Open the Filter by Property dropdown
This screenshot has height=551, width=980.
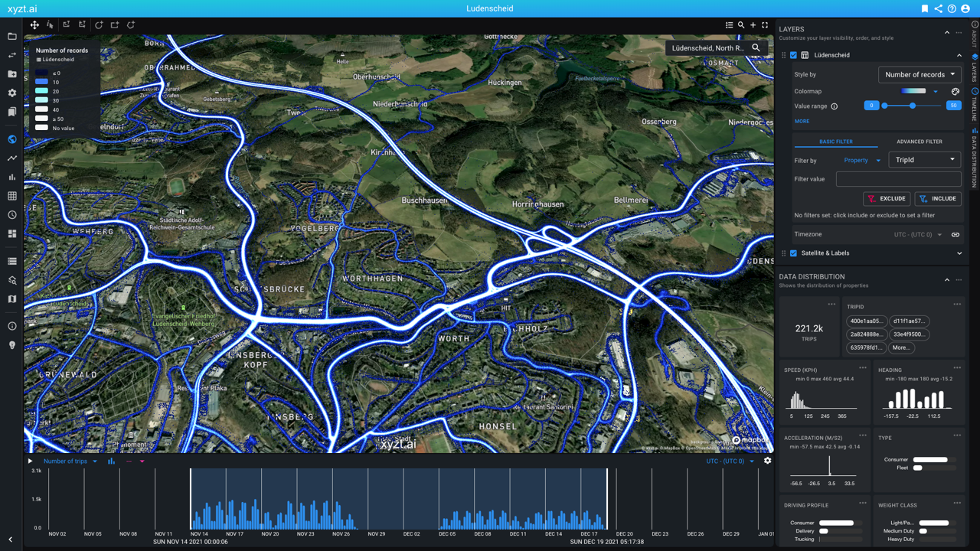click(862, 161)
